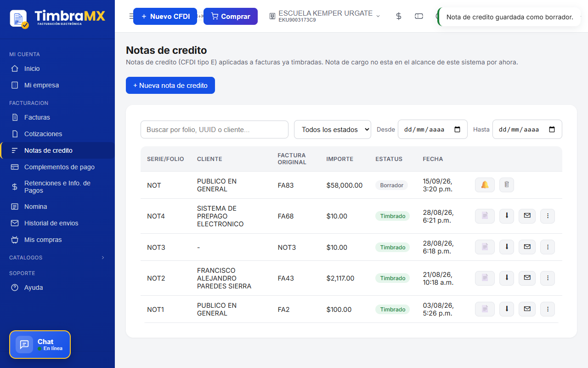588x368 pixels.
Task: Click the $58,000.00 amount cell
Action: point(345,185)
